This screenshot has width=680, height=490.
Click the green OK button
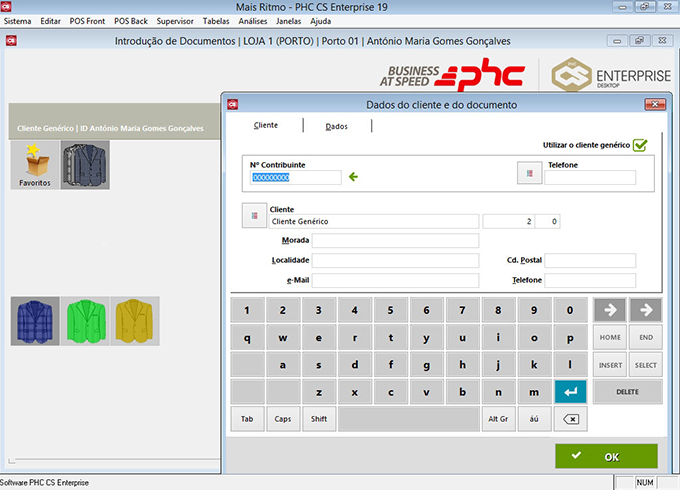[x=606, y=456]
